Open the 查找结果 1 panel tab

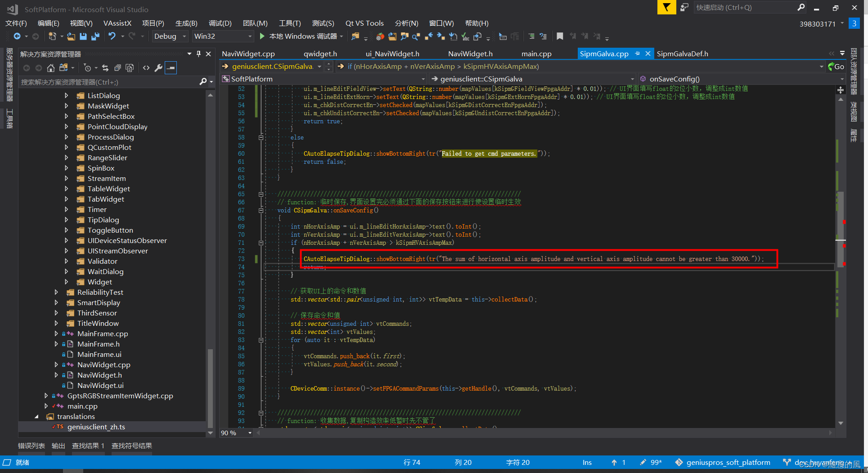point(88,446)
